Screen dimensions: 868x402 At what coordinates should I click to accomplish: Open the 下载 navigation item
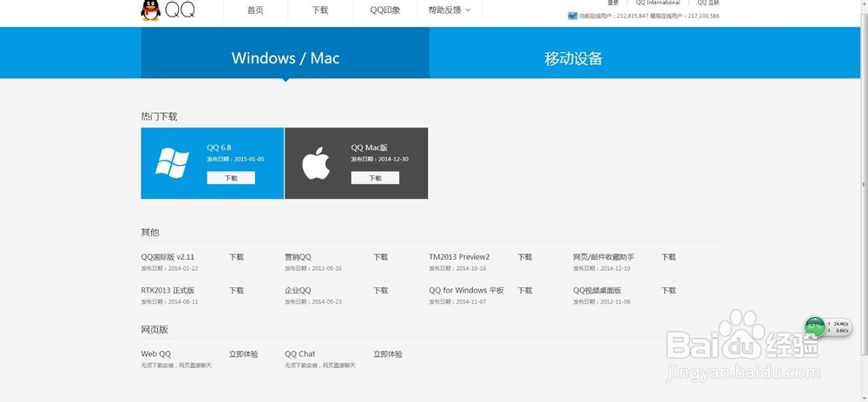pos(320,10)
